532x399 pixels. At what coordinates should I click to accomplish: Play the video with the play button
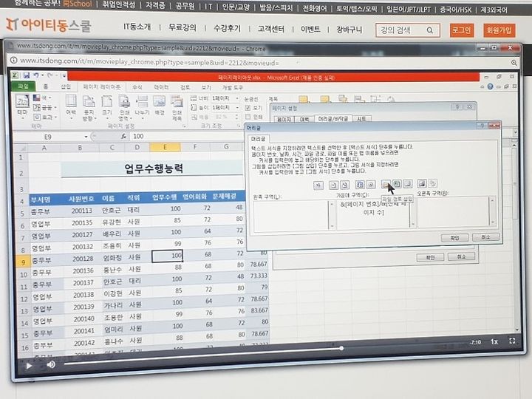click(x=29, y=366)
